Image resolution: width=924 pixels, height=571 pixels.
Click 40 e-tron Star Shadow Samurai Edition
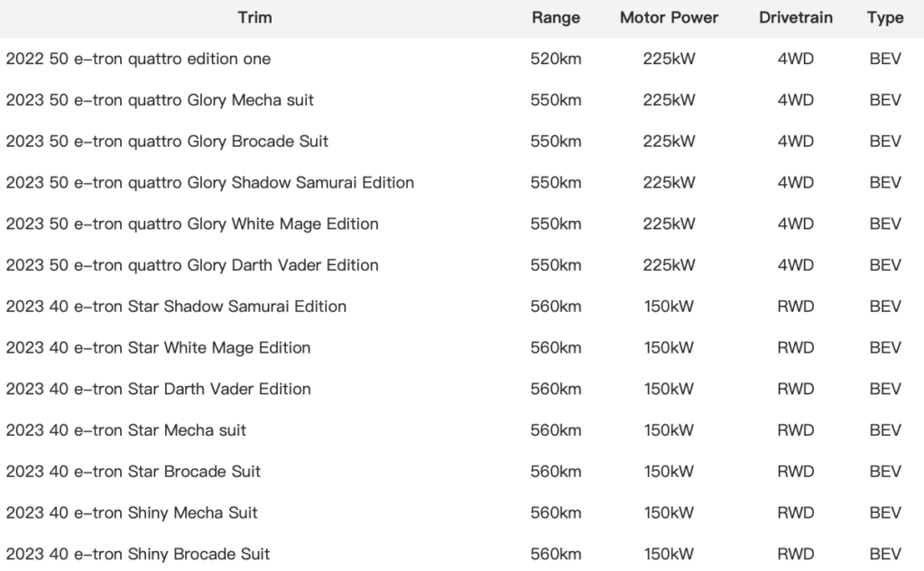pyautogui.click(x=176, y=307)
